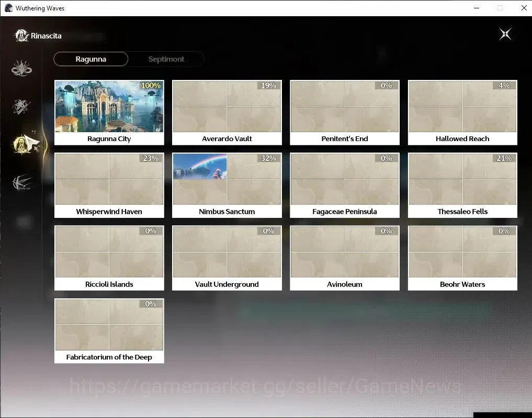Open the Fagaceae Peninsula area card
This screenshot has width=532, height=418.
tap(344, 185)
